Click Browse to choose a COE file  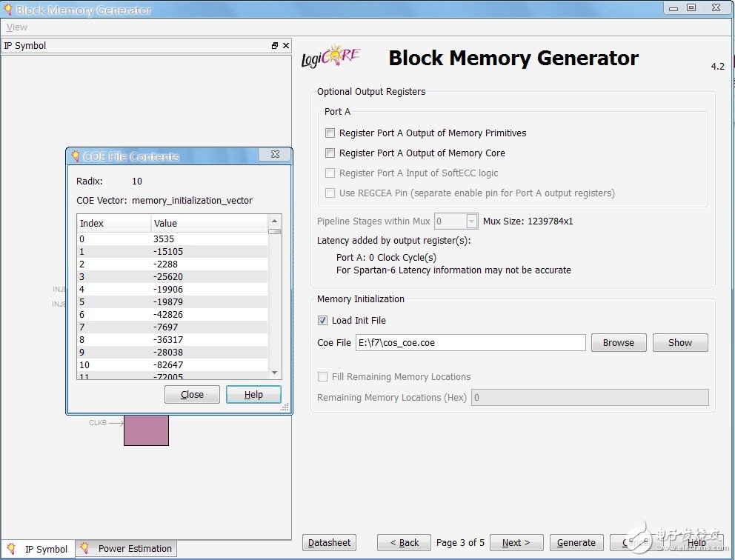[x=618, y=343]
